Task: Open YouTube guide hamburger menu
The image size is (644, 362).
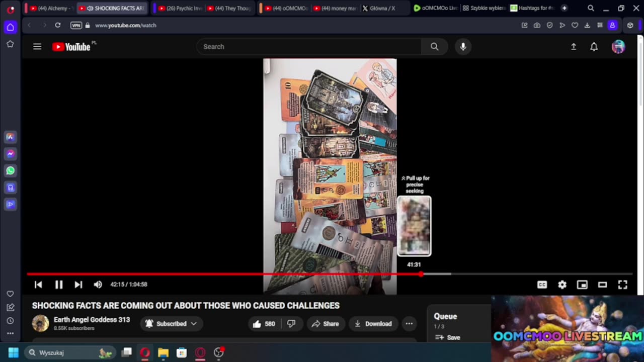Action: (x=37, y=47)
